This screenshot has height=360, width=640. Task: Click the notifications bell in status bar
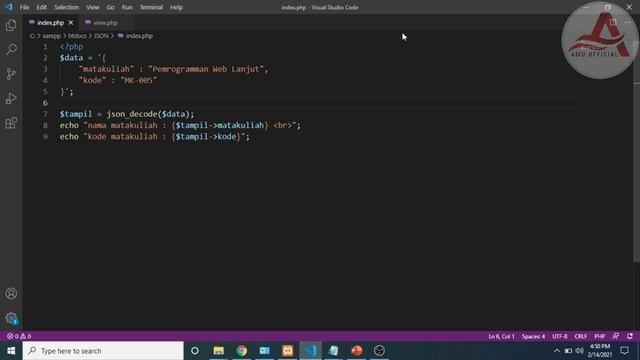click(630, 336)
